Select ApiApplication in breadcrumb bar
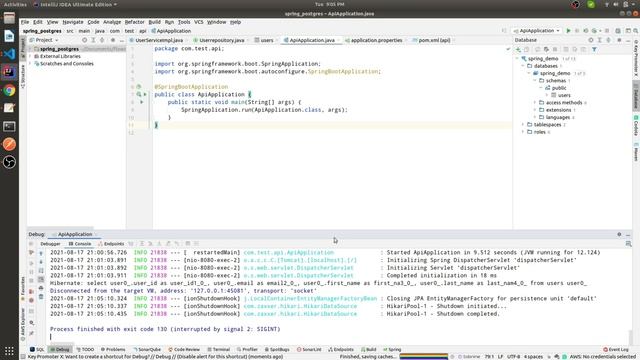 point(171,31)
